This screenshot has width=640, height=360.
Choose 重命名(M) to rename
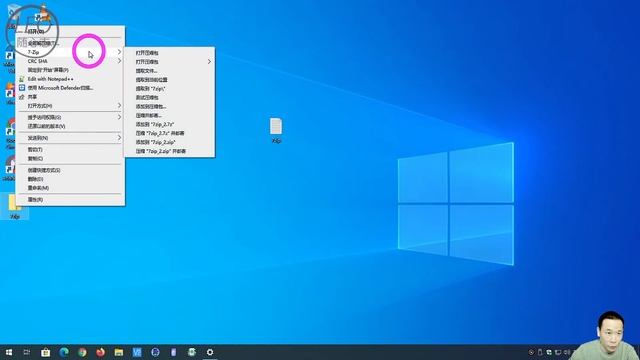coord(70,188)
